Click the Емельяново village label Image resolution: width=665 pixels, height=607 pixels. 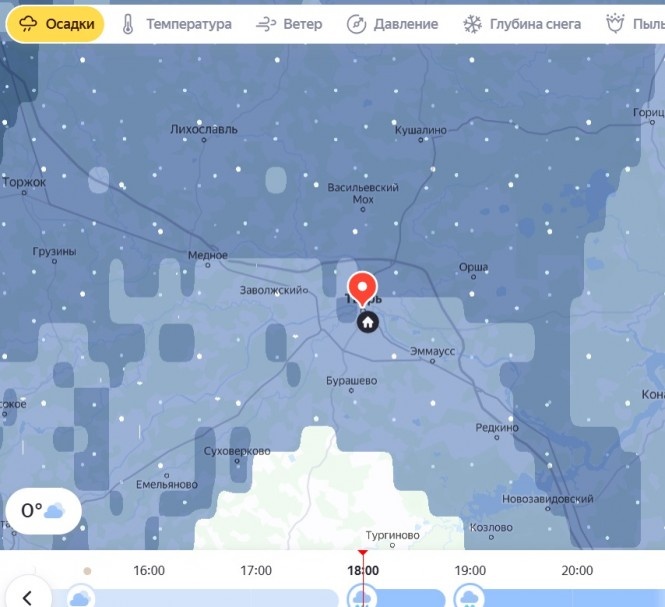(x=167, y=485)
